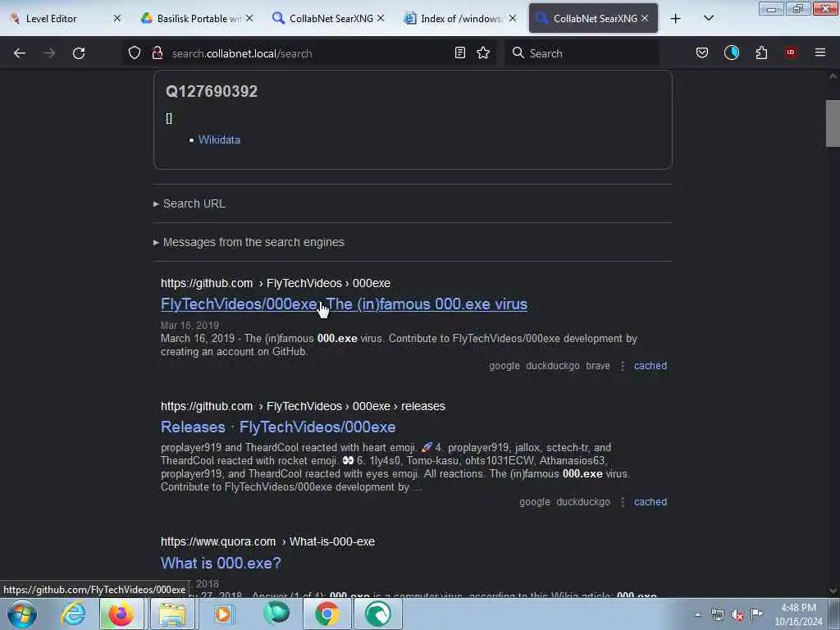Open the Wikidata link
840x630 pixels.
click(219, 139)
